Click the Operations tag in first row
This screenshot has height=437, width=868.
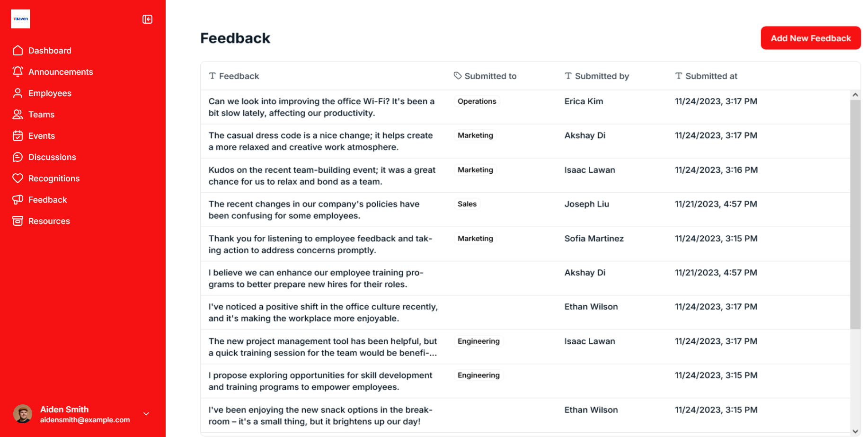[477, 101]
